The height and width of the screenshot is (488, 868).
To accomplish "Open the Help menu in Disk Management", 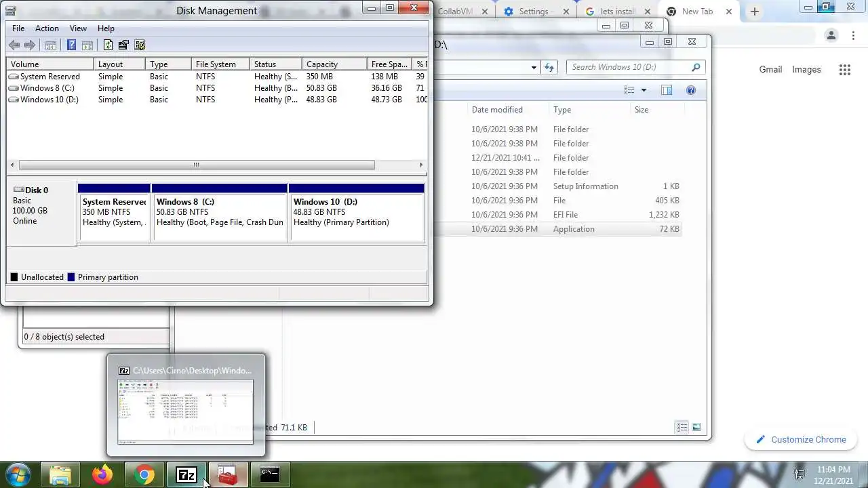I will tap(106, 28).
